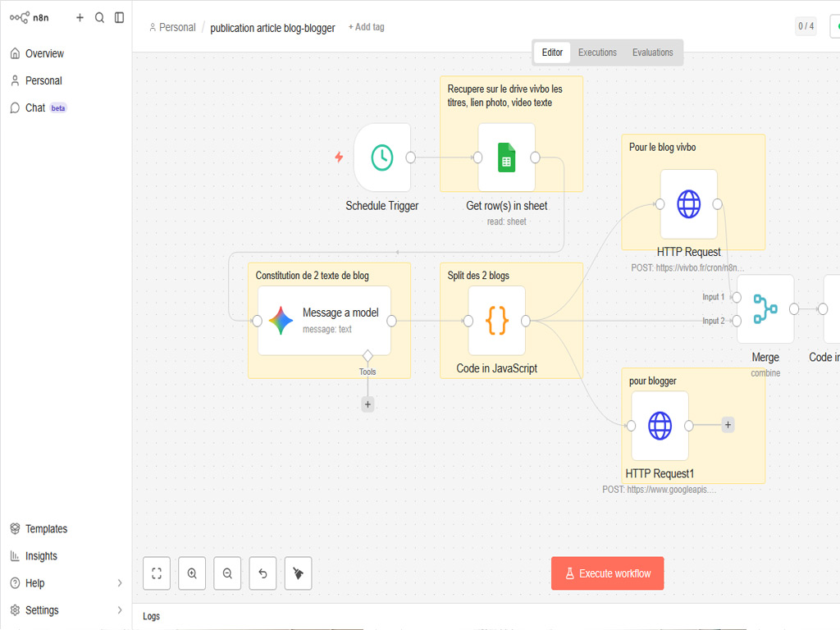Zoom in using the canvas magnifier icon
This screenshot has height=630, width=840.
tap(192, 573)
